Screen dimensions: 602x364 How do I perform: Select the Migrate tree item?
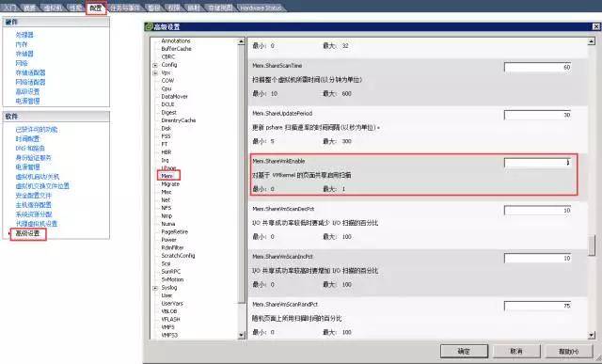tap(170, 184)
